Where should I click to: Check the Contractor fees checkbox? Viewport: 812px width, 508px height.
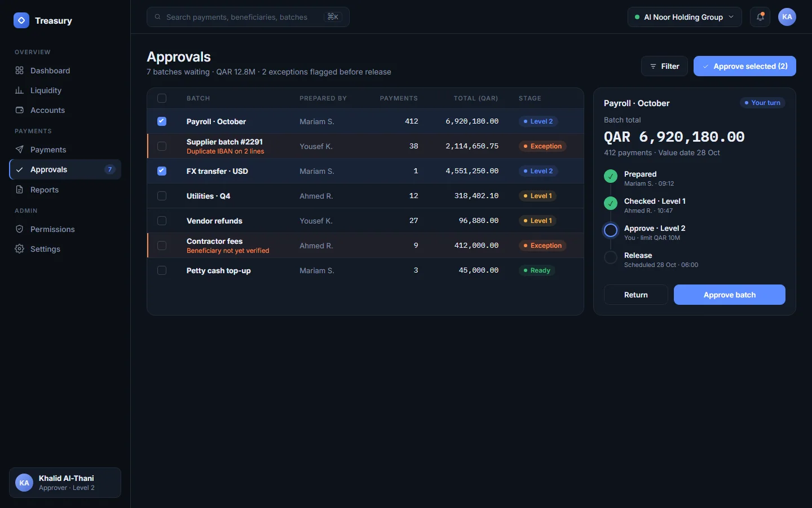coord(162,246)
